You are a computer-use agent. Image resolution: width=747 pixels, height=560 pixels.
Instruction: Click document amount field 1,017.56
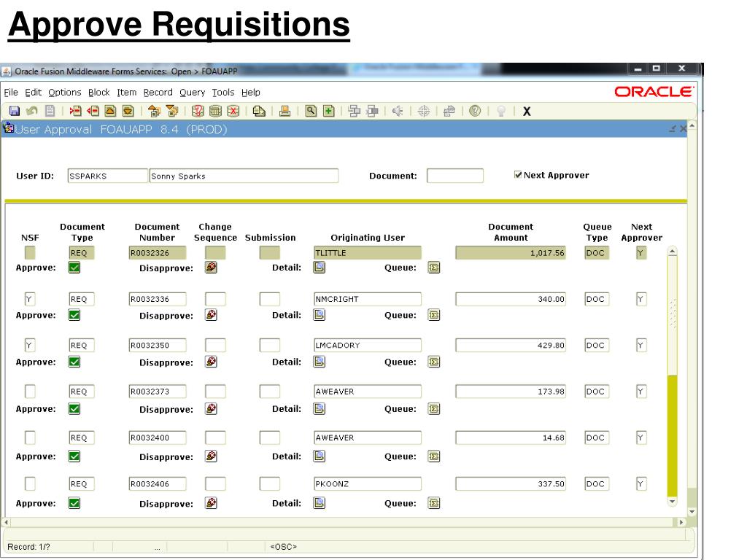coord(511,253)
